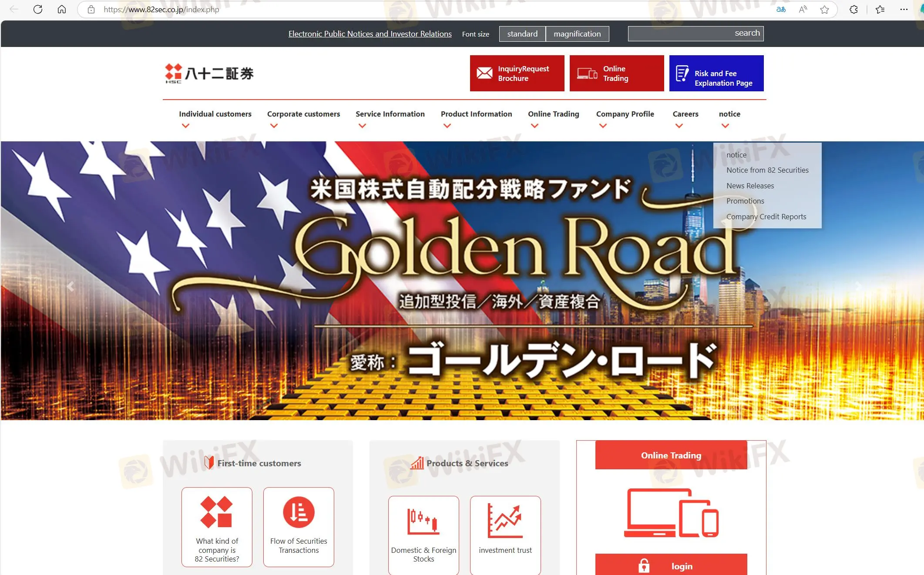Open Promotions menu entry
Image resolution: width=924 pixels, height=575 pixels.
pyautogui.click(x=745, y=201)
